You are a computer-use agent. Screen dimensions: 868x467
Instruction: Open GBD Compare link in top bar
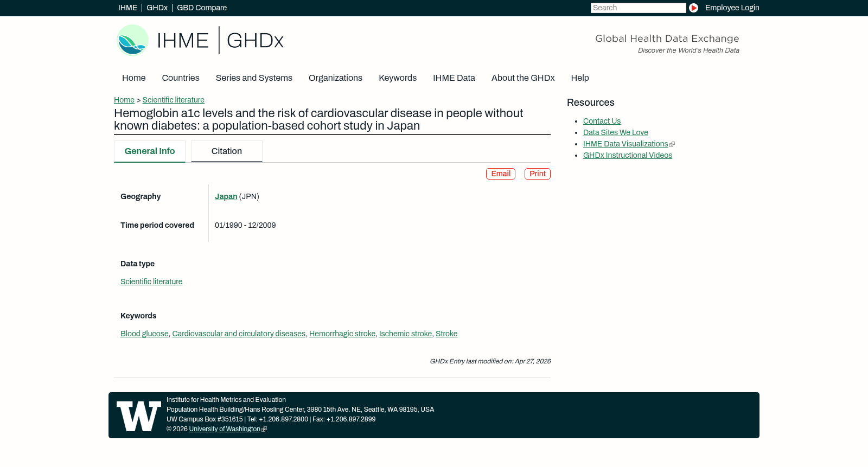pos(202,8)
